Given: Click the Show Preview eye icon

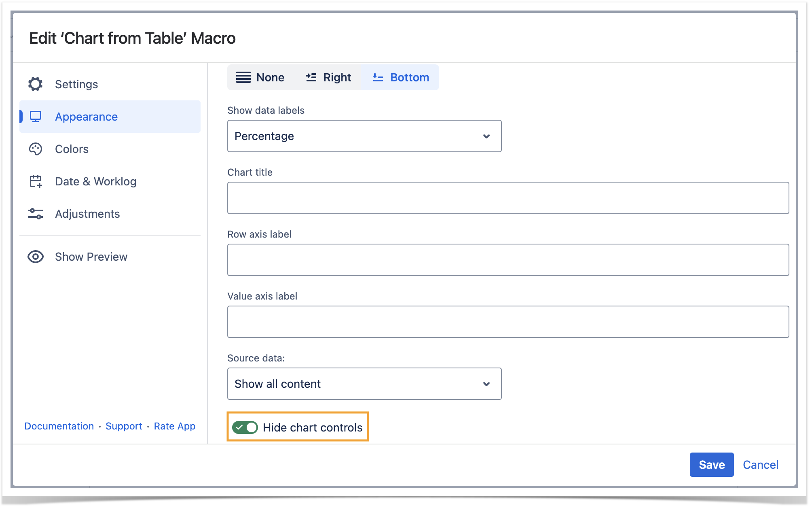Looking at the screenshot, I should click(36, 257).
